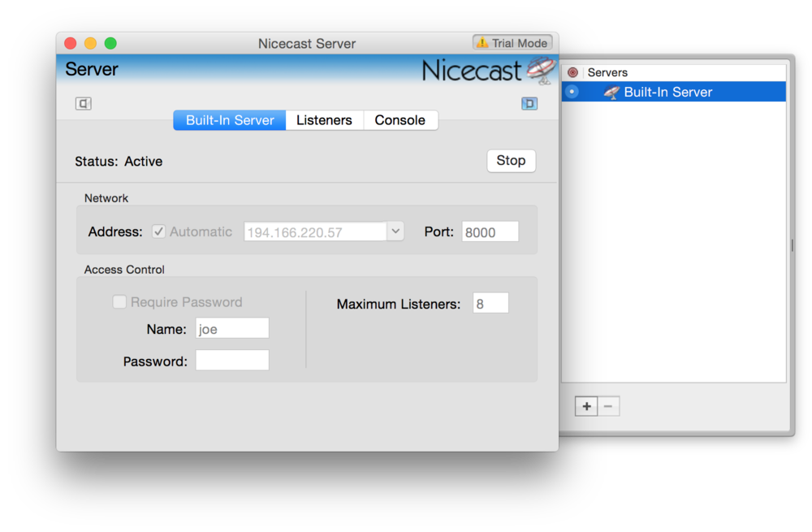Click the red target icon in Servers header
The image size is (812, 532).
coord(575,71)
